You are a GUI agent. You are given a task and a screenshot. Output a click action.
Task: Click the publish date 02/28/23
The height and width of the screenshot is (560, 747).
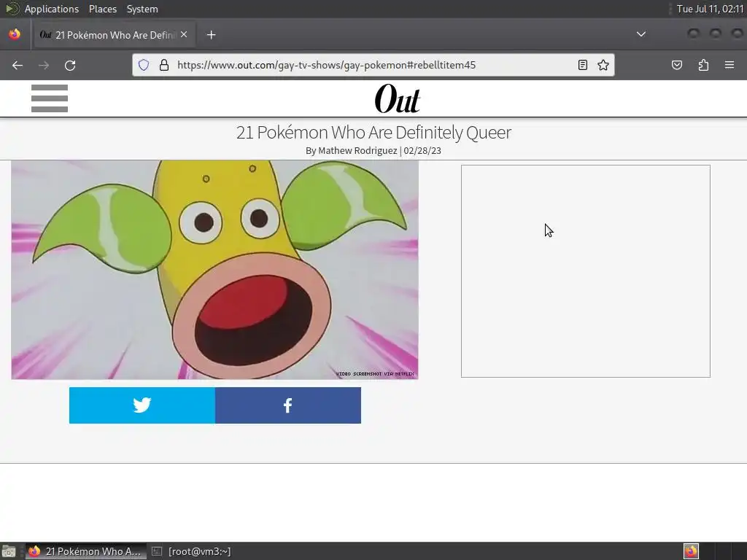pyautogui.click(x=422, y=150)
